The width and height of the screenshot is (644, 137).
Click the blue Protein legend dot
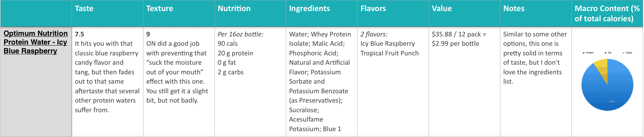[x=584, y=53]
